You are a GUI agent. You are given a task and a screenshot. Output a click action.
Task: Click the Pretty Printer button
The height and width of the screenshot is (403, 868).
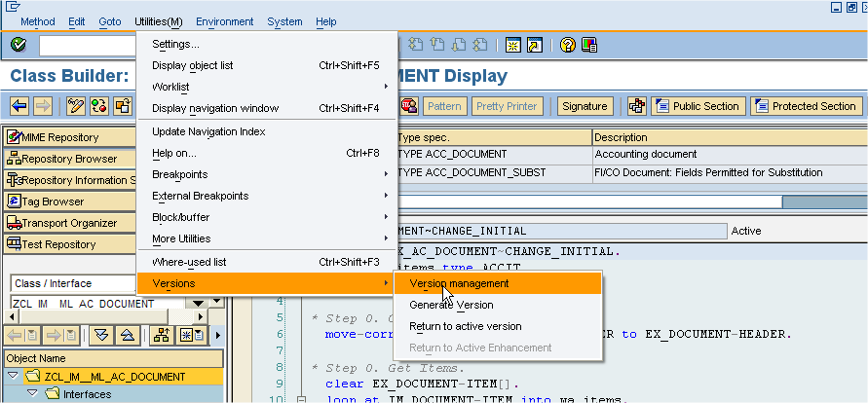pyautogui.click(x=507, y=106)
